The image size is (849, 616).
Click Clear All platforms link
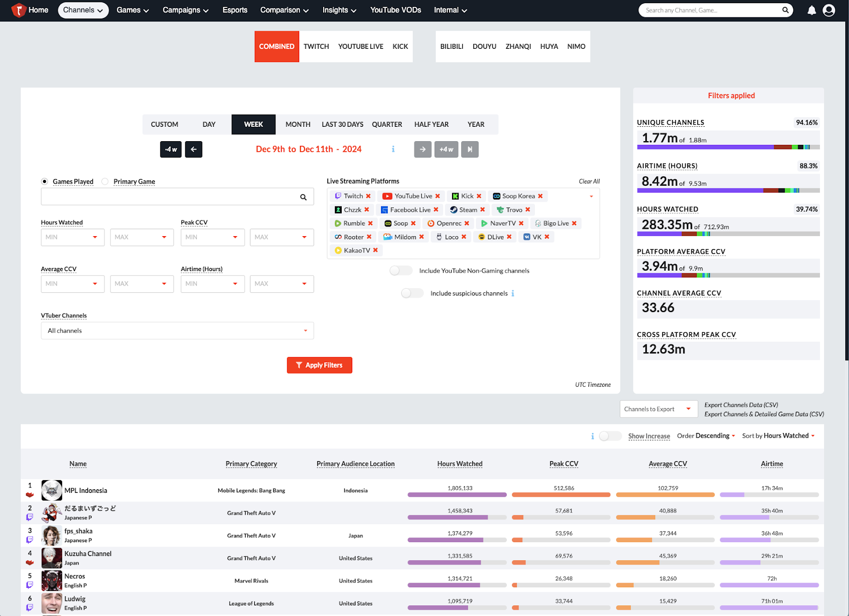coord(590,181)
